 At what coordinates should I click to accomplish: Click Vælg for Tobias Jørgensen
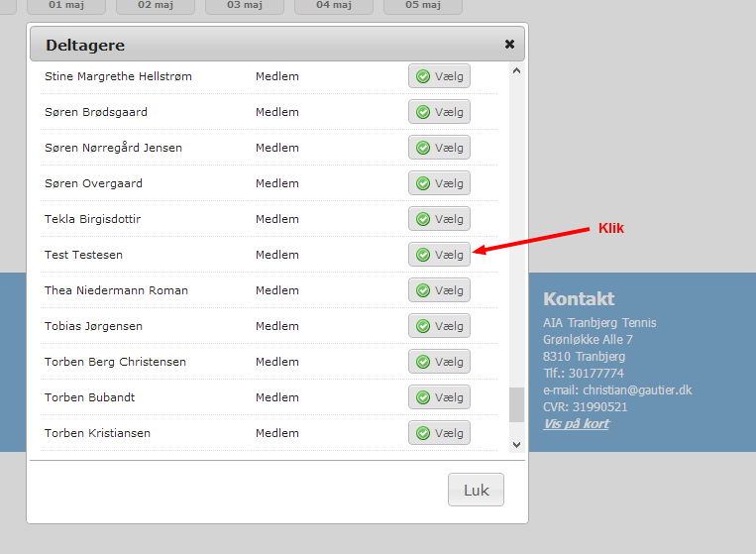coord(439,326)
